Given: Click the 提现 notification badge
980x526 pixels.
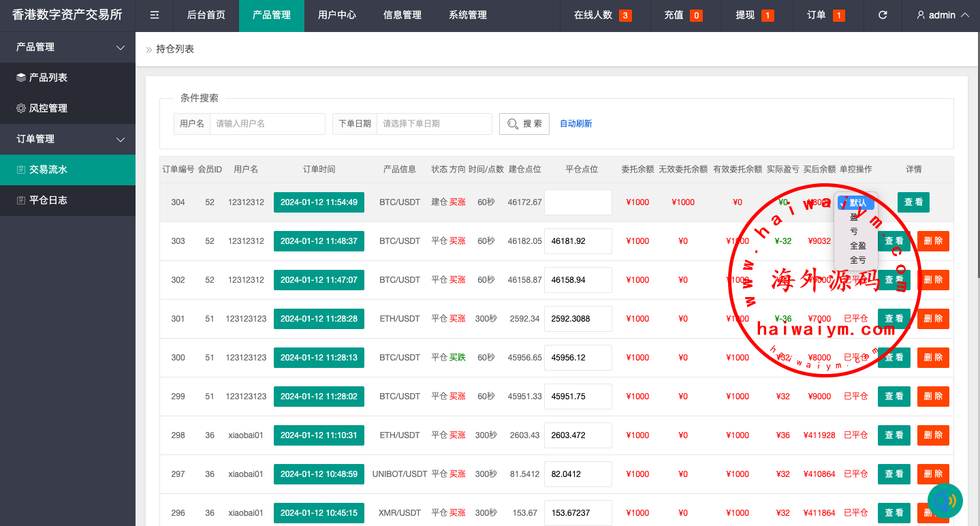Looking at the screenshot, I should [767, 16].
